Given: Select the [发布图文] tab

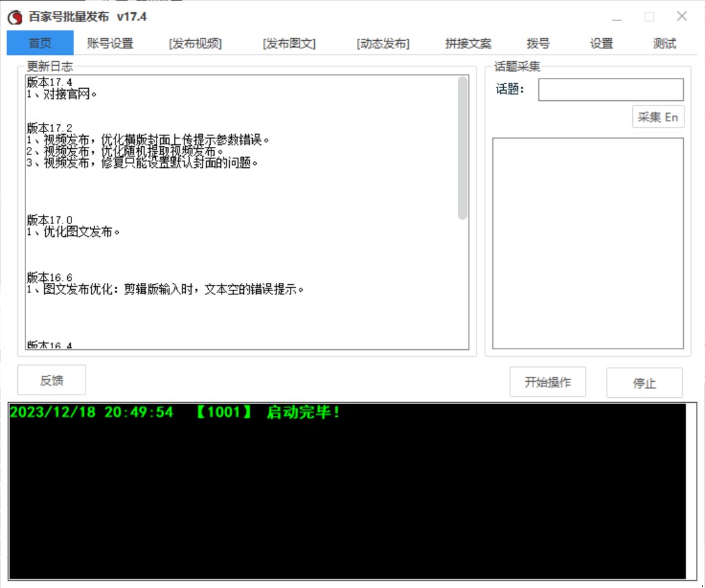Looking at the screenshot, I should coord(289,43).
